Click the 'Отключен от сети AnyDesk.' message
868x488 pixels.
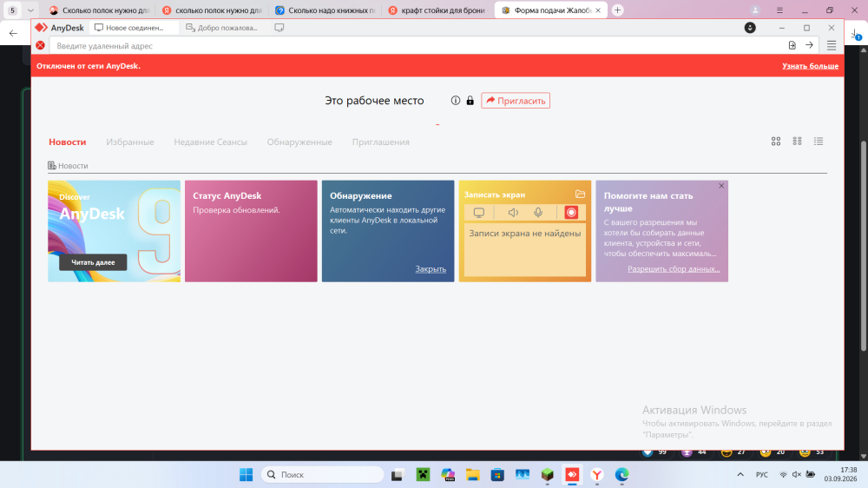pos(89,66)
